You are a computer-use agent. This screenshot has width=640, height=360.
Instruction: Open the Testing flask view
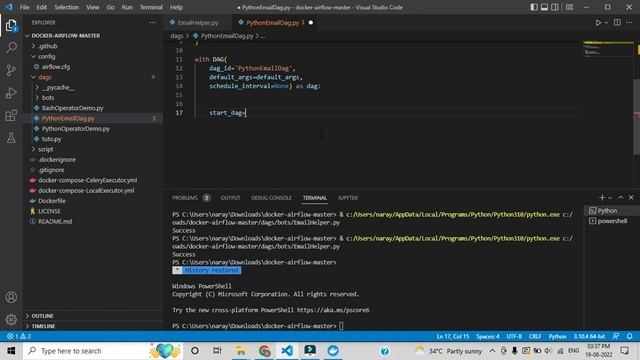pos(11,138)
